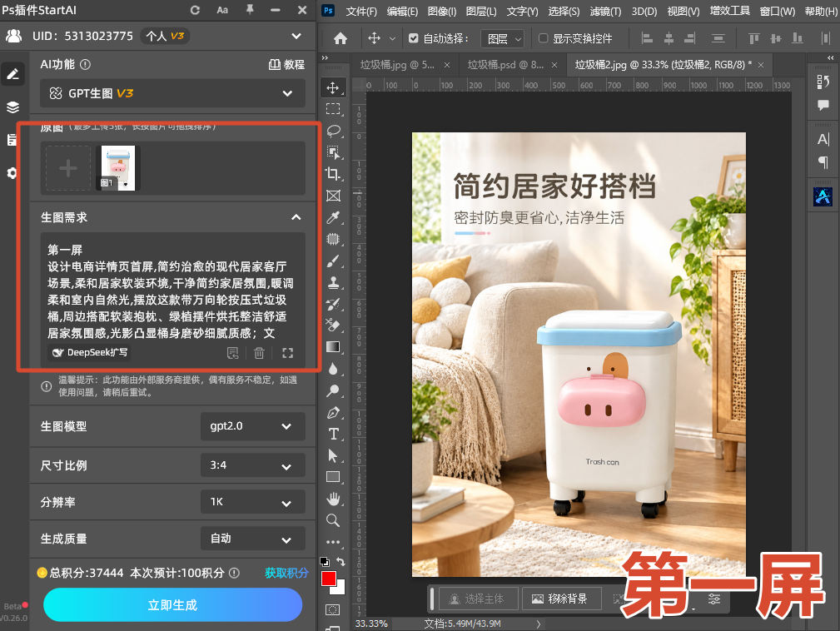The width and height of the screenshot is (840, 631).
Task: Open the 图像(I) menu
Action: pyautogui.click(x=442, y=12)
